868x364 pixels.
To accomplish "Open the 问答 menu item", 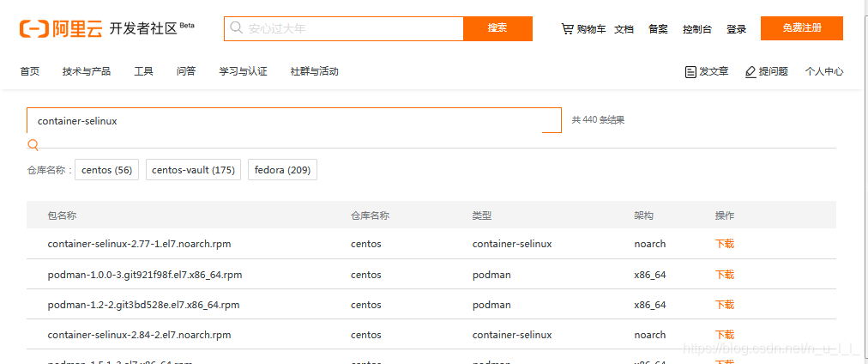I will (x=186, y=71).
